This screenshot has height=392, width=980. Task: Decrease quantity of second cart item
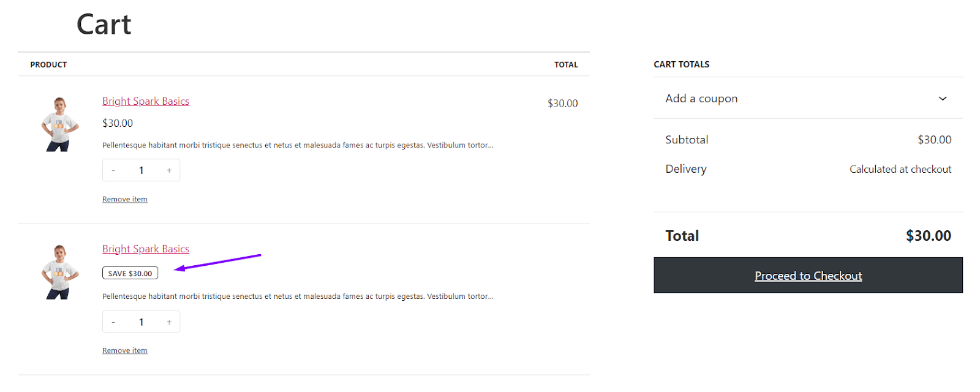113,322
